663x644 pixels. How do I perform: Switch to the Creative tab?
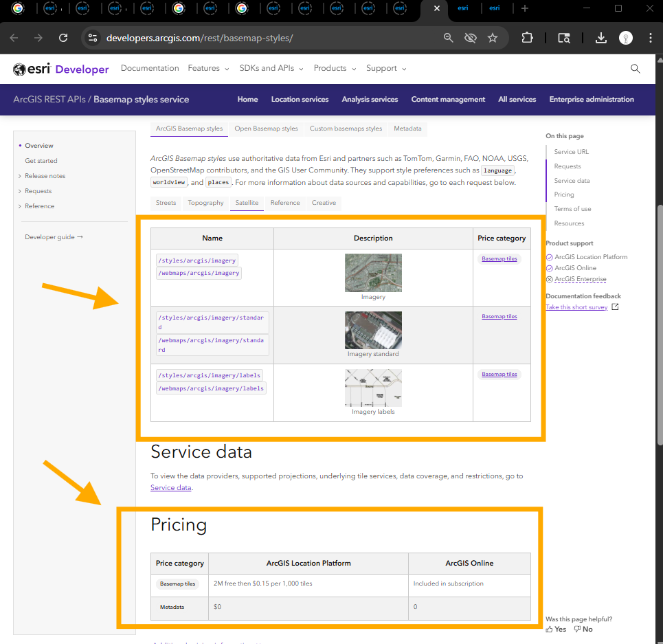tap(324, 203)
